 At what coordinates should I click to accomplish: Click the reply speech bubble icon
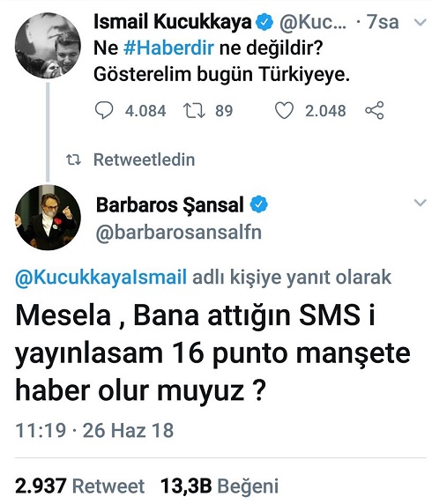[104, 110]
